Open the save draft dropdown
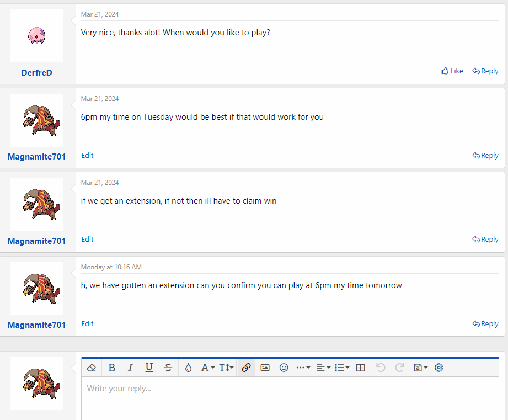This screenshot has width=508, height=420. coord(420,368)
